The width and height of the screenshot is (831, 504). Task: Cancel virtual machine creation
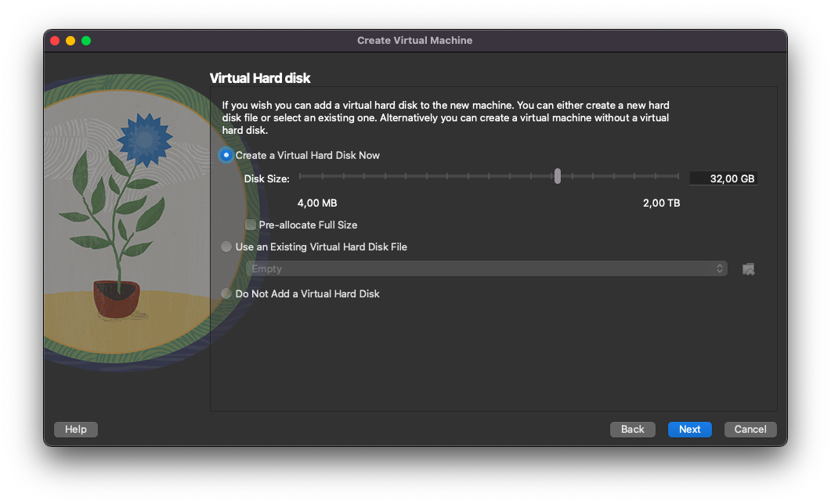coord(750,430)
